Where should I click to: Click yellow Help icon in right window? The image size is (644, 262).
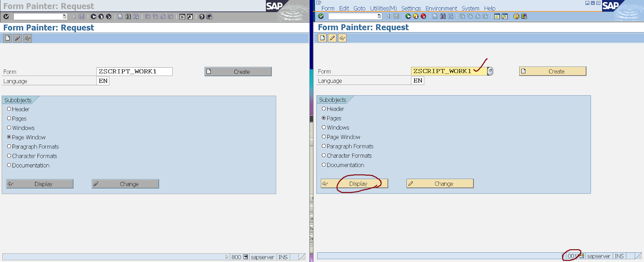[516, 17]
